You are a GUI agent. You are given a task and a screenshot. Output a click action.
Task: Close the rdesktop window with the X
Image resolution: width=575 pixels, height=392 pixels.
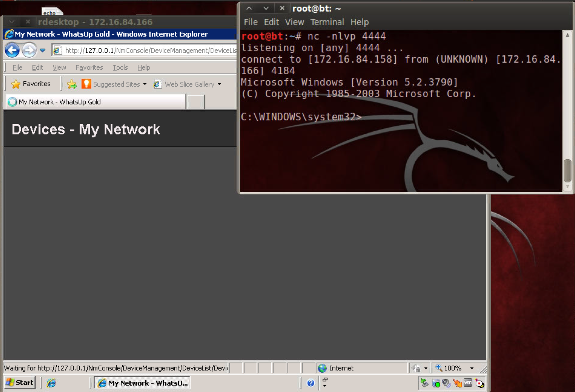click(x=28, y=22)
